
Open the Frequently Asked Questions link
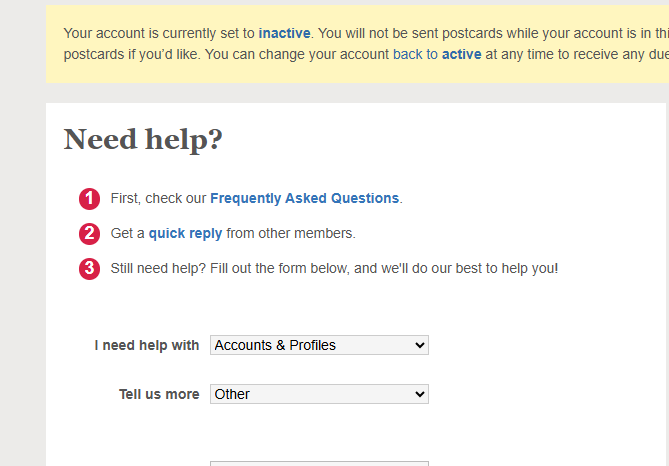point(304,198)
